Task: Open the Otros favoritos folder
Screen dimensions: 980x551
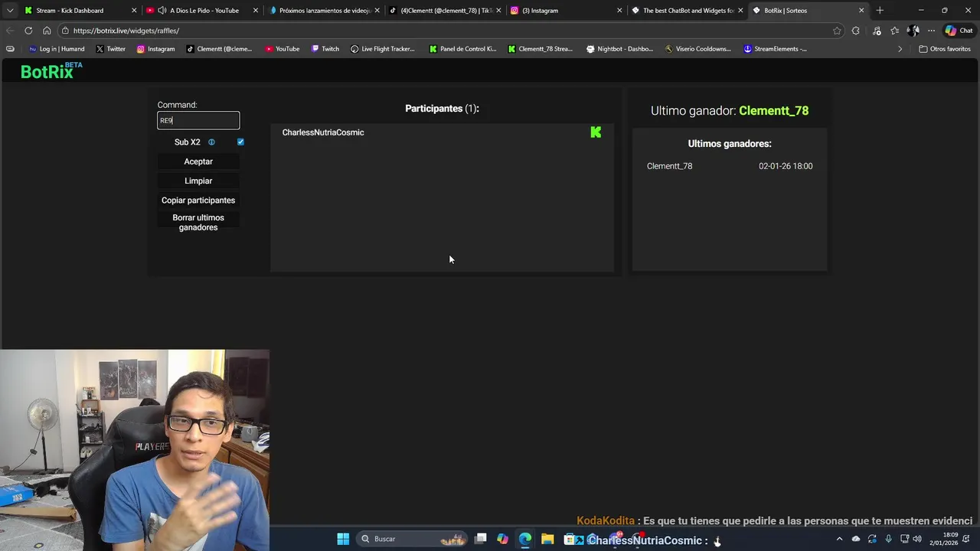Action: 945,49
